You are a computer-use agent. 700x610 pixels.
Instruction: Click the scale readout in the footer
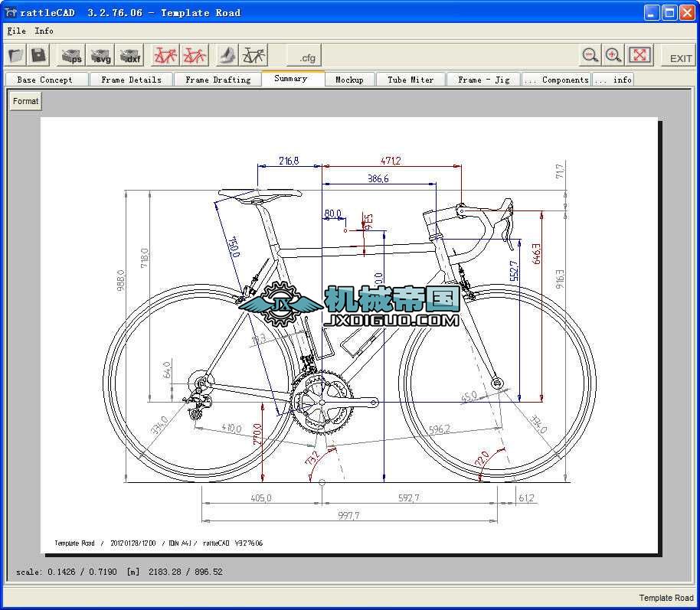pyautogui.click(x=119, y=572)
